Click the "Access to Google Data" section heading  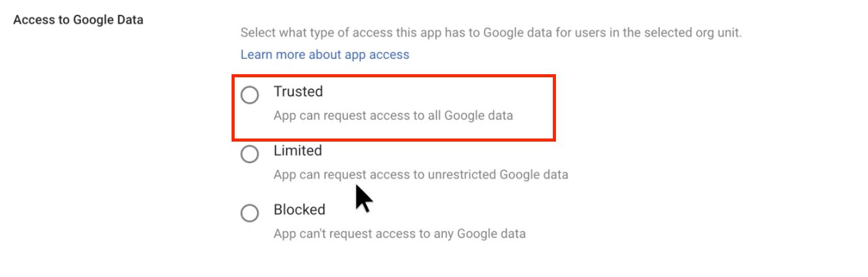pyautogui.click(x=78, y=20)
